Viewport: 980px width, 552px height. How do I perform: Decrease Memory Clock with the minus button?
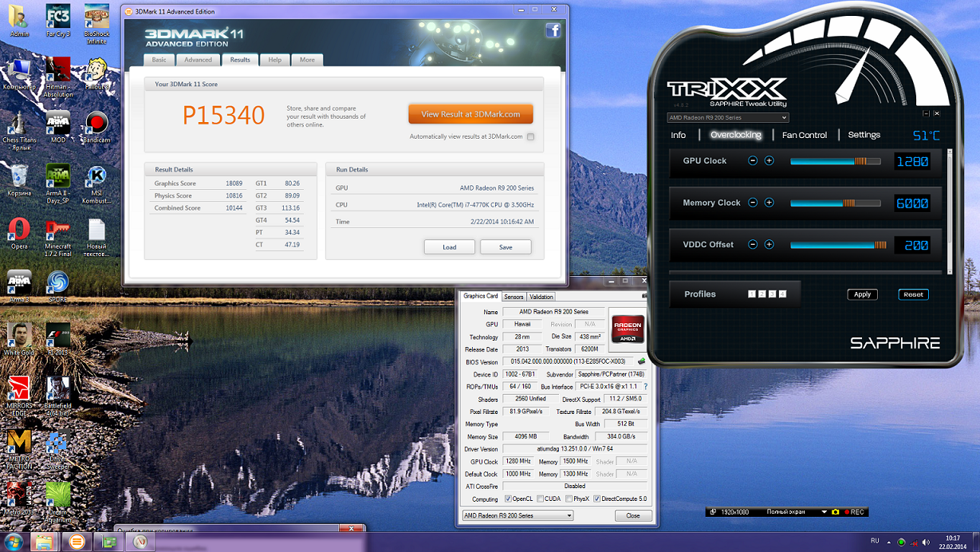click(x=753, y=203)
